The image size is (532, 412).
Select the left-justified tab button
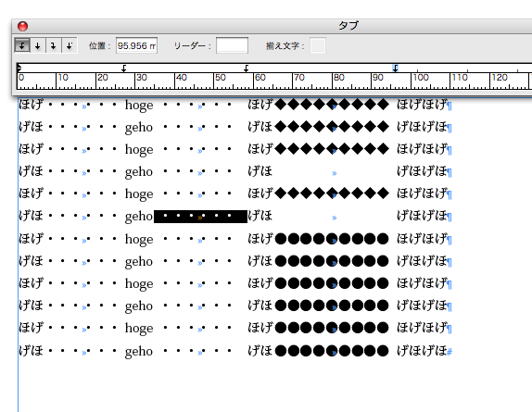pyautogui.click(x=22, y=45)
